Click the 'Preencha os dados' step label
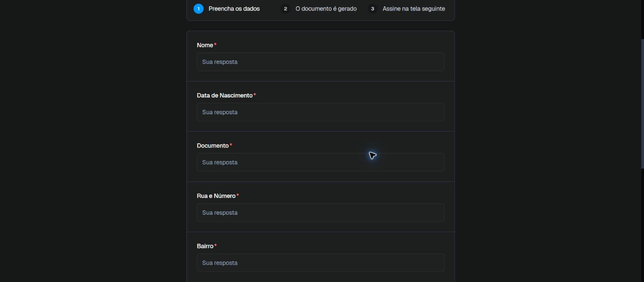 coord(234,9)
